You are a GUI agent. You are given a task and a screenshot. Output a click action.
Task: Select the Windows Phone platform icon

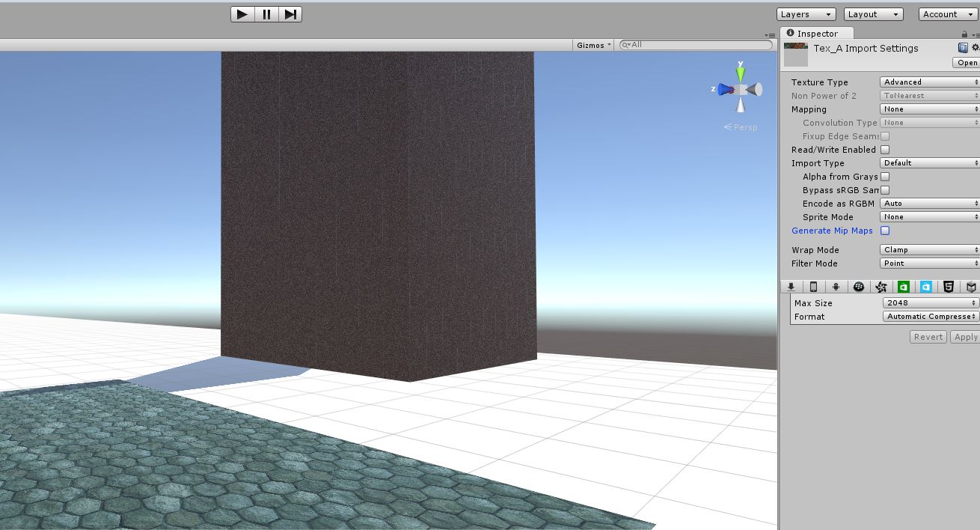925,287
